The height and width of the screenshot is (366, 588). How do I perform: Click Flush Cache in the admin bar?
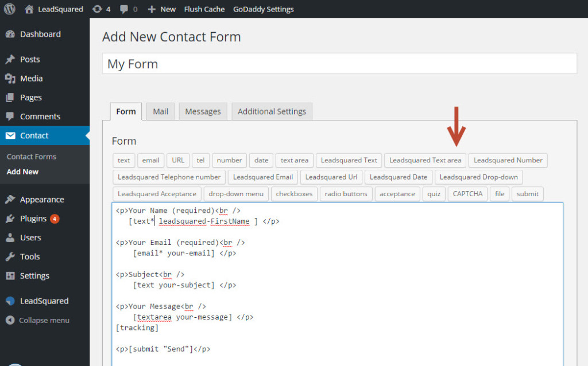pos(204,9)
